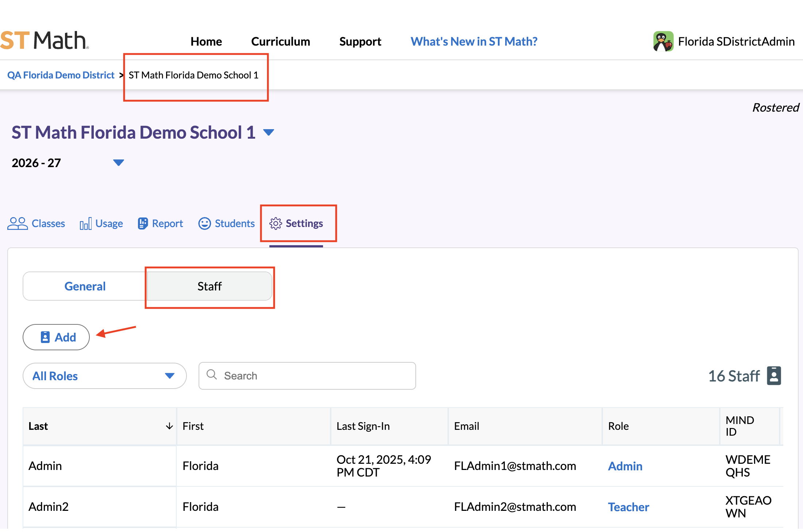
Task: Select the Settings tab
Action: 296,223
